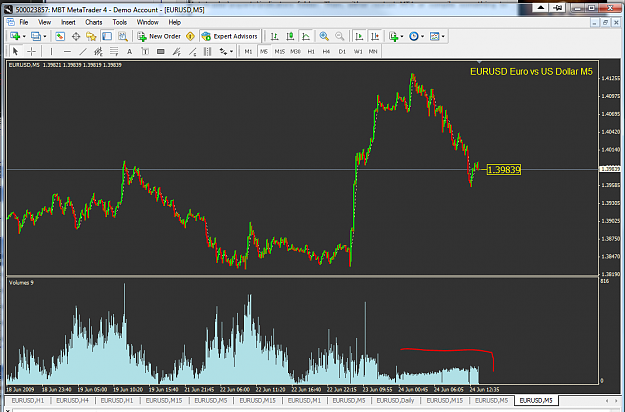The image size is (625, 412).
Task: Insert Fibonacci retracement lines
Action: (114, 51)
